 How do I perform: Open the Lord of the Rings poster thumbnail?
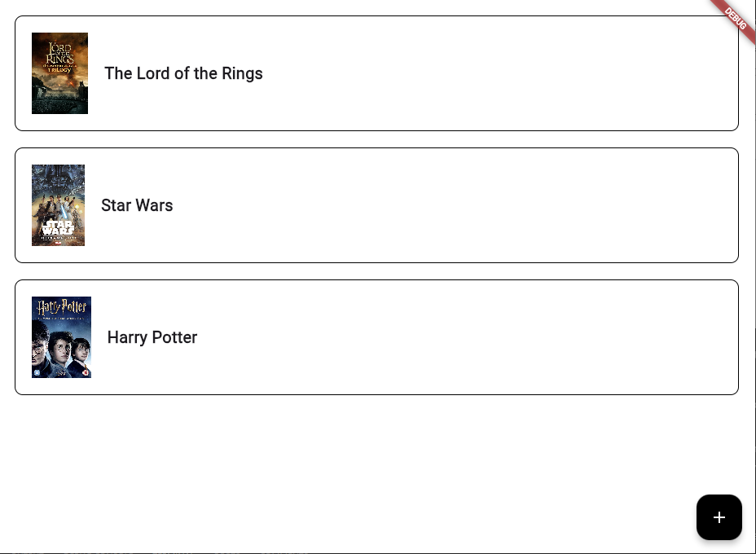click(59, 73)
